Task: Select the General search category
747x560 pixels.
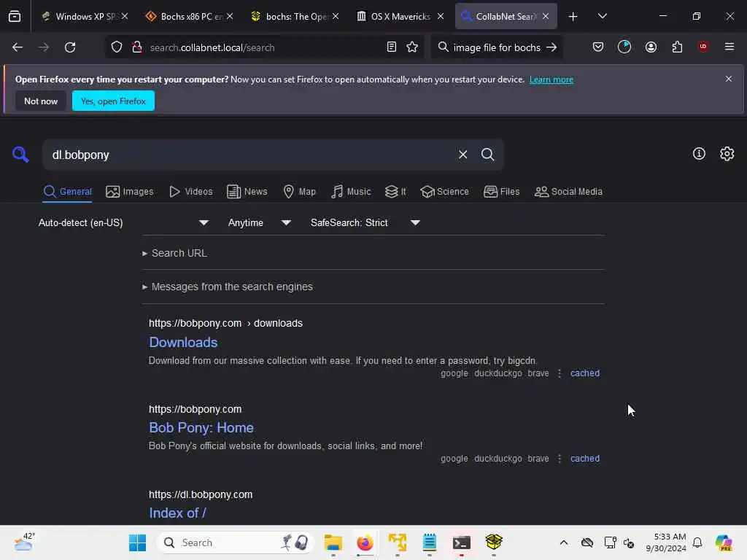Action: 67,192
